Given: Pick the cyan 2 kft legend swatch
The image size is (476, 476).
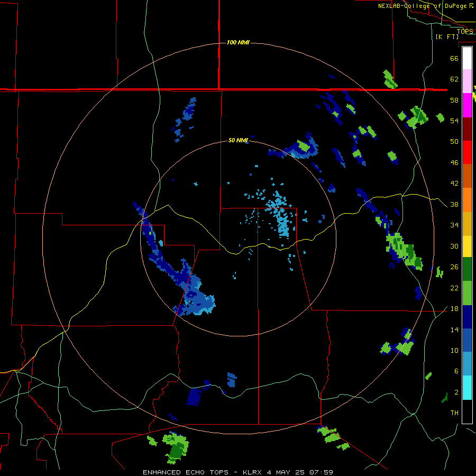Looking at the screenshot, I should [467, 388].
